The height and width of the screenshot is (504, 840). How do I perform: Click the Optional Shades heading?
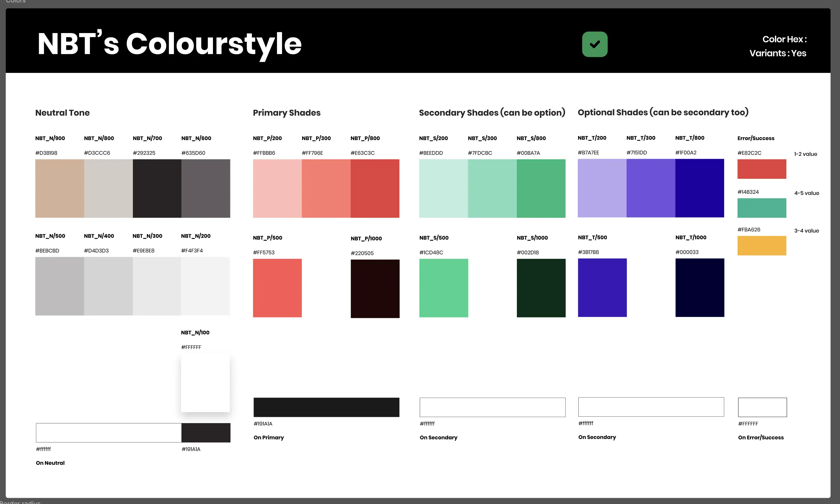tap(663, 112)
